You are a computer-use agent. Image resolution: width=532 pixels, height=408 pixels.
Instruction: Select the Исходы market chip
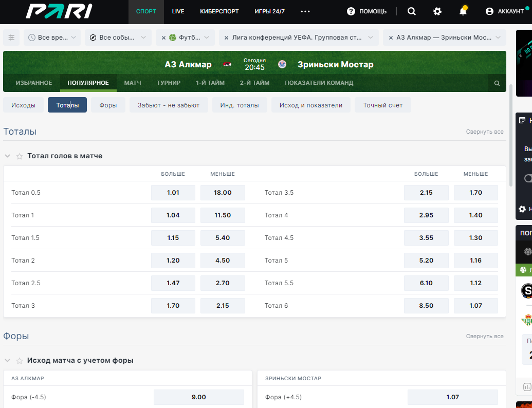(x=24, y=105)
